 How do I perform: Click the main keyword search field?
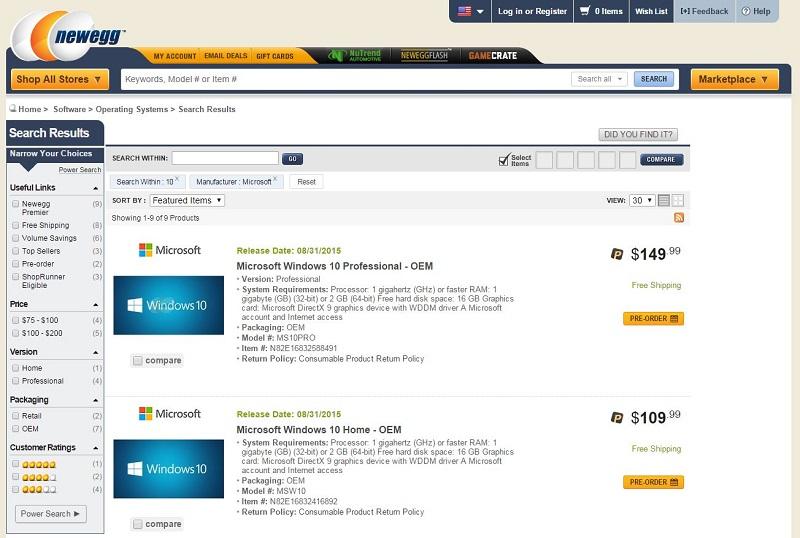345,79
